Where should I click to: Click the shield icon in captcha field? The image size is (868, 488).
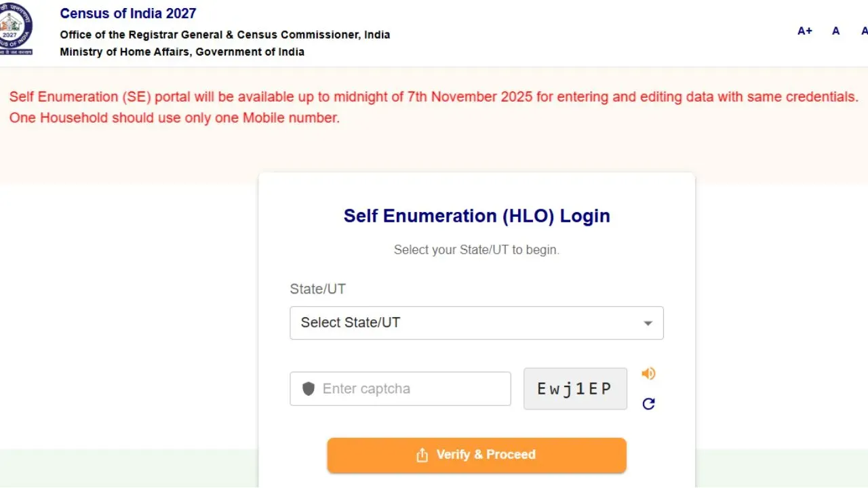tap(309, 389)
